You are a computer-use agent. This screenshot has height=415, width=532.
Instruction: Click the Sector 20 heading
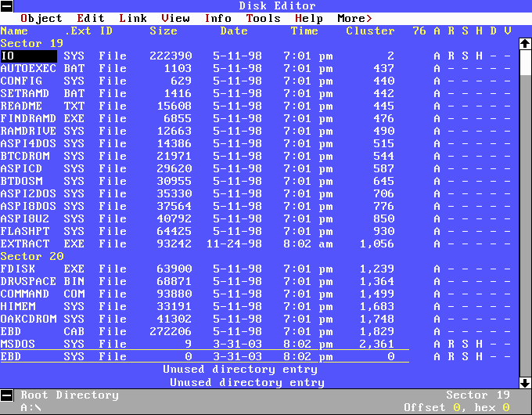tap(32, 256)
